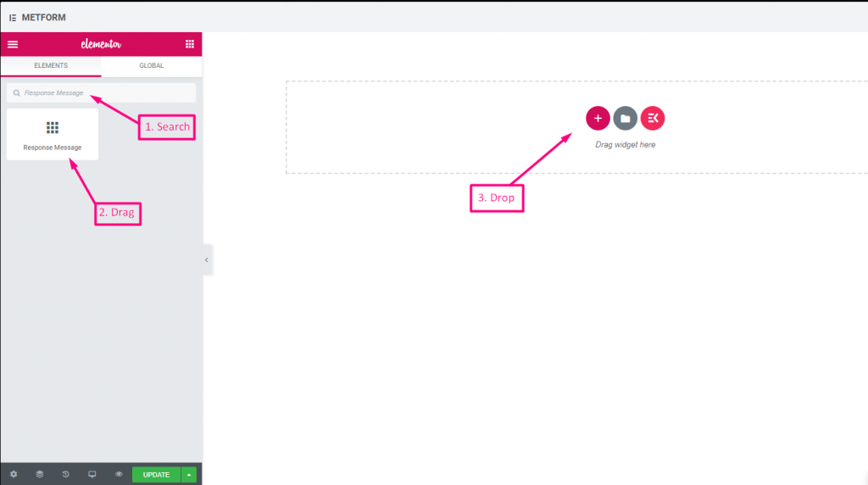This screenshot has width=868, height=485.
Task: Collapse the Elementor side panel
Action: [x=207, y=259]
